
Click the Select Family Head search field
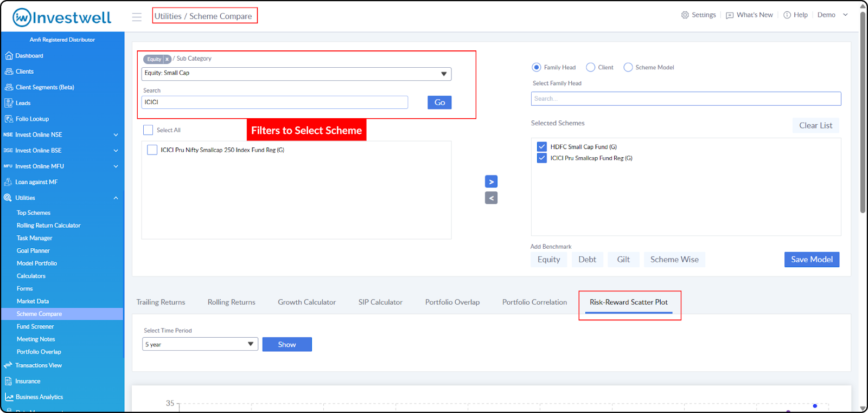[686, 99]
